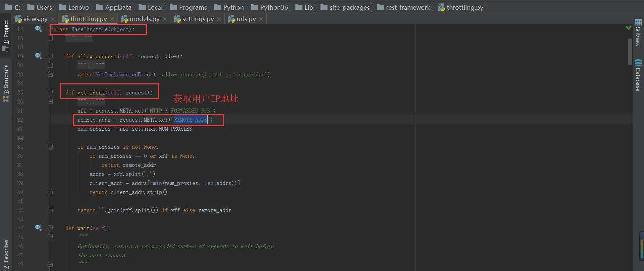Expand the folded docstring on line 15
The image size is (644, 271).
[50, 38]
